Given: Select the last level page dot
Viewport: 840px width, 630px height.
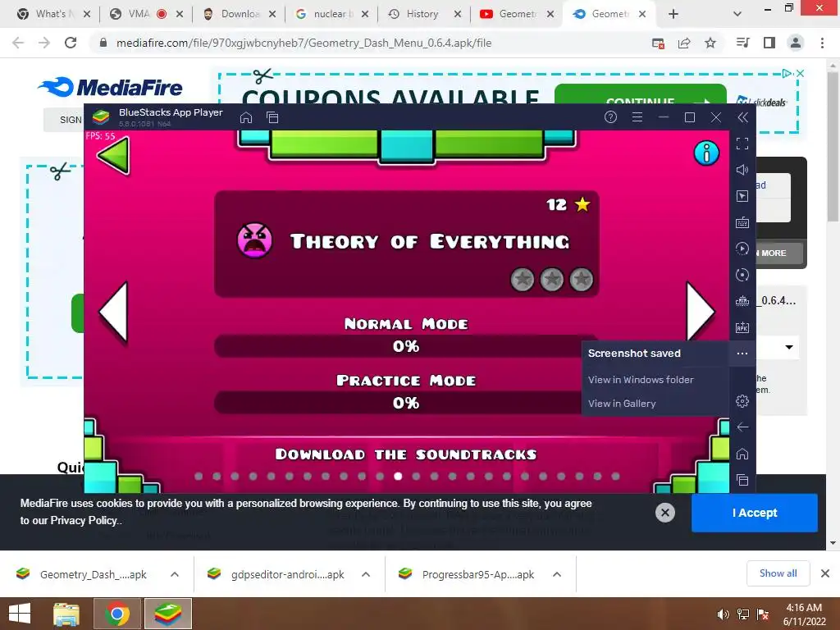Looking at the screenshot, I should pyautogui.click(x=615, y=477).
